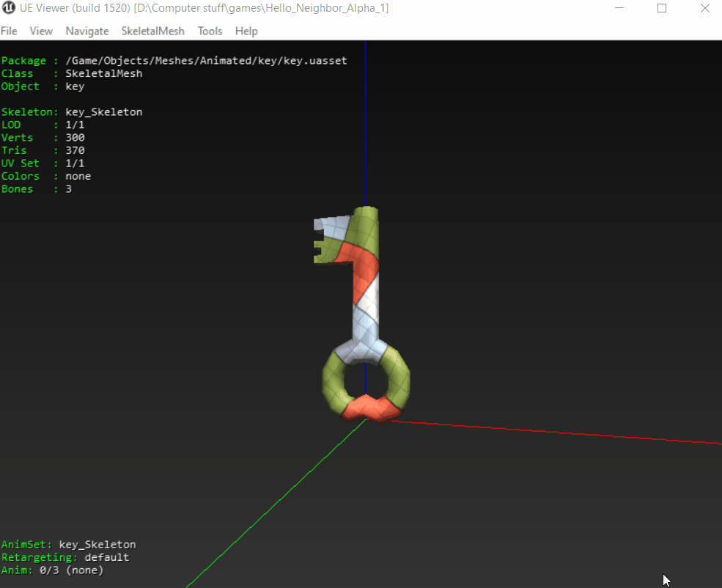The image size is (722, 588).
Task: Minimize the UE Viewer window
Action: point(619,8)
